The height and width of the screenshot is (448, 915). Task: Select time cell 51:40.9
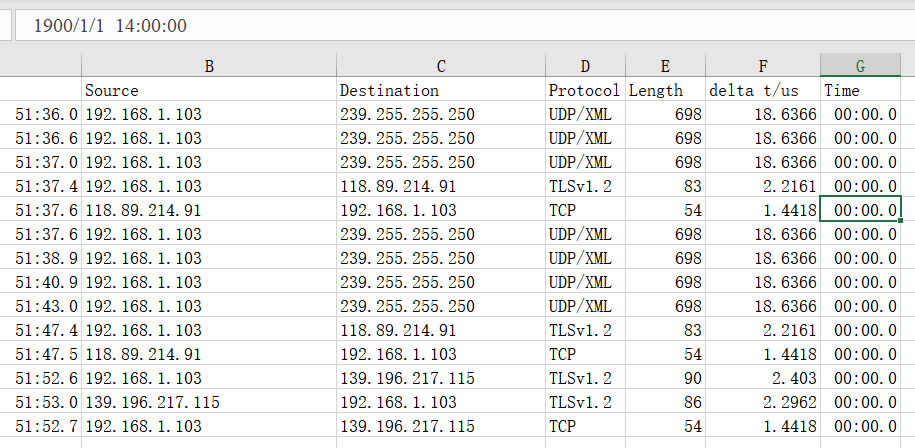pyautogui.click(x=41, y=282)
